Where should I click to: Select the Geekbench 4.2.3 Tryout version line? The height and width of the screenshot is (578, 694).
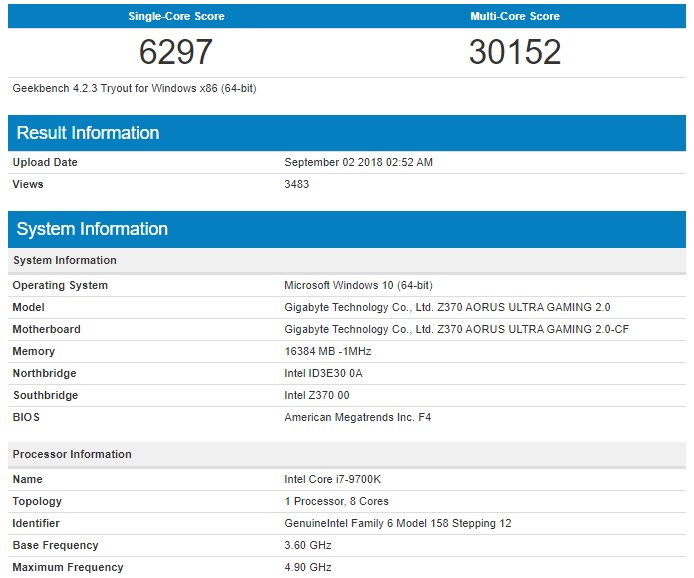pos(134,89)
